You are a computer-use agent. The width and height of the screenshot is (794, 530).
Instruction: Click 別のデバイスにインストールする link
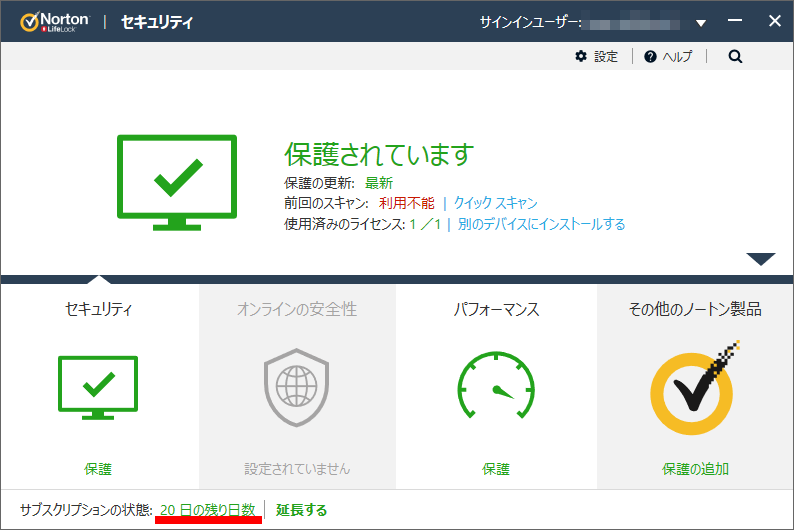(541, 224)
